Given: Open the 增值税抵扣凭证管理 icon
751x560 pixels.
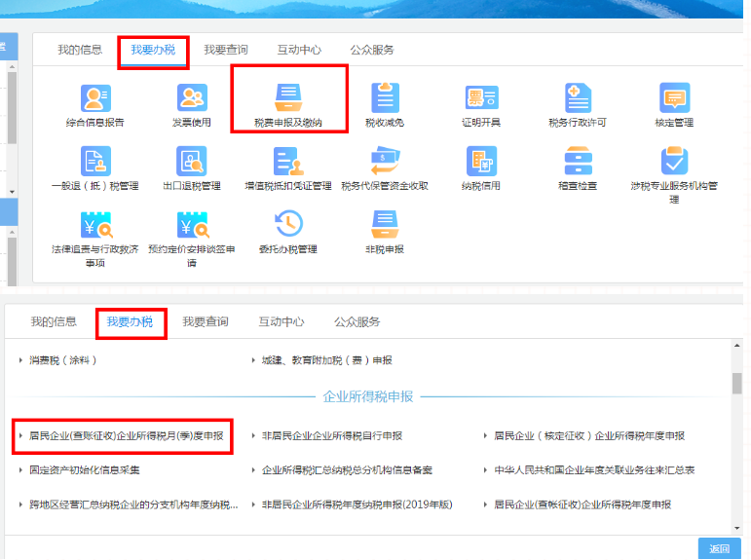Looking at the screenshot, I should [288, 161].
